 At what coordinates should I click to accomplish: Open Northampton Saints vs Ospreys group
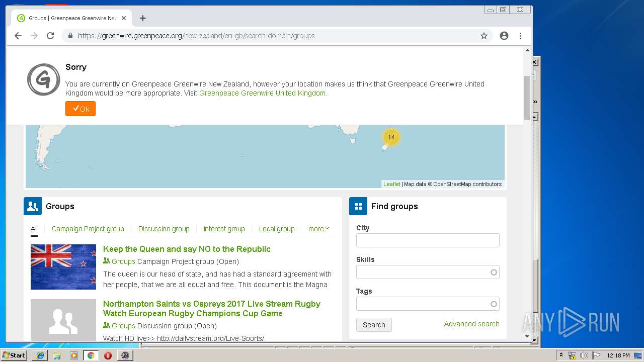[x=212, y=309]
